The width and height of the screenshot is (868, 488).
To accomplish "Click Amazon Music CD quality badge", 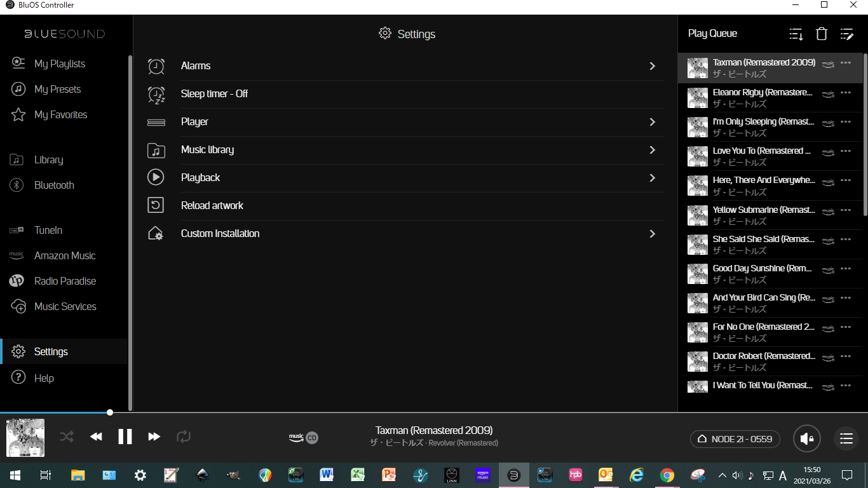I will (x=303, y=437).
